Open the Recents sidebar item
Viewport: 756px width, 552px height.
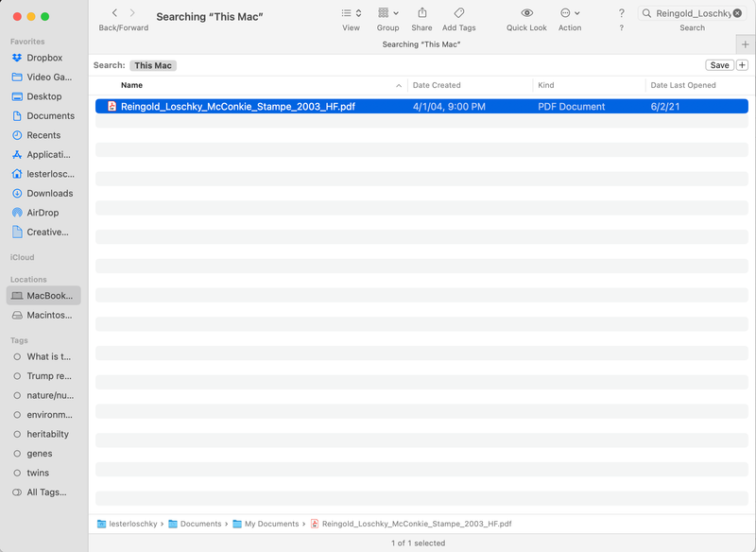[43, 135]
